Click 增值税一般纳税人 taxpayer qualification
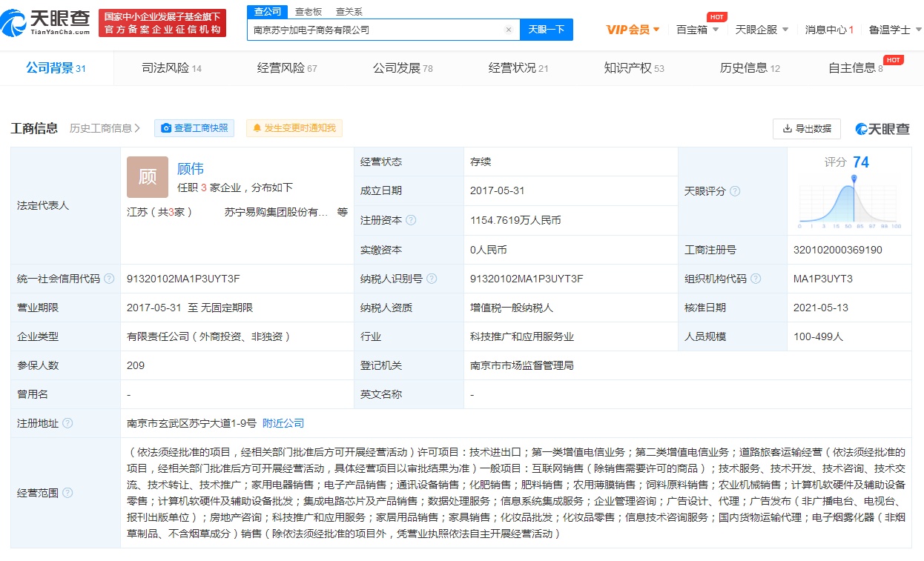924x561 pixels. click(x=511, y=308)
